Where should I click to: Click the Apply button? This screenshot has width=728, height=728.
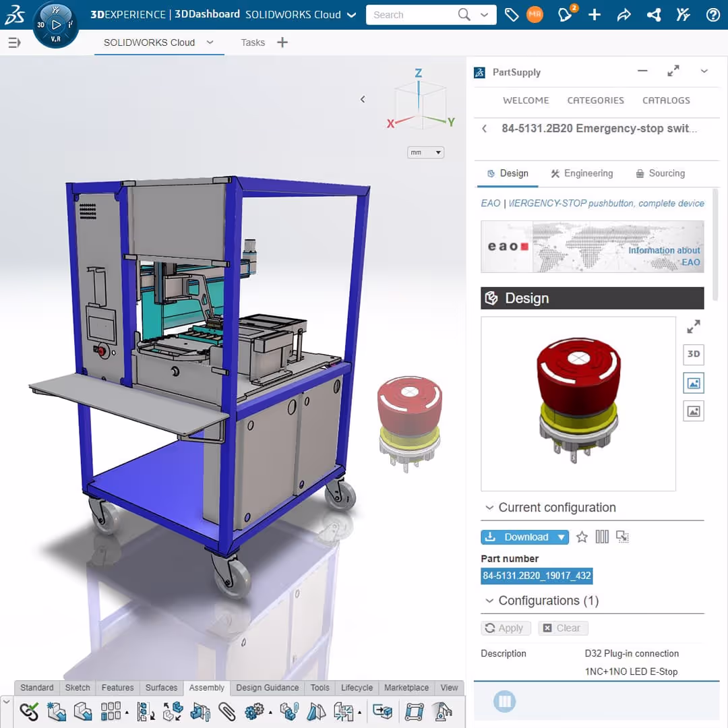505,628
